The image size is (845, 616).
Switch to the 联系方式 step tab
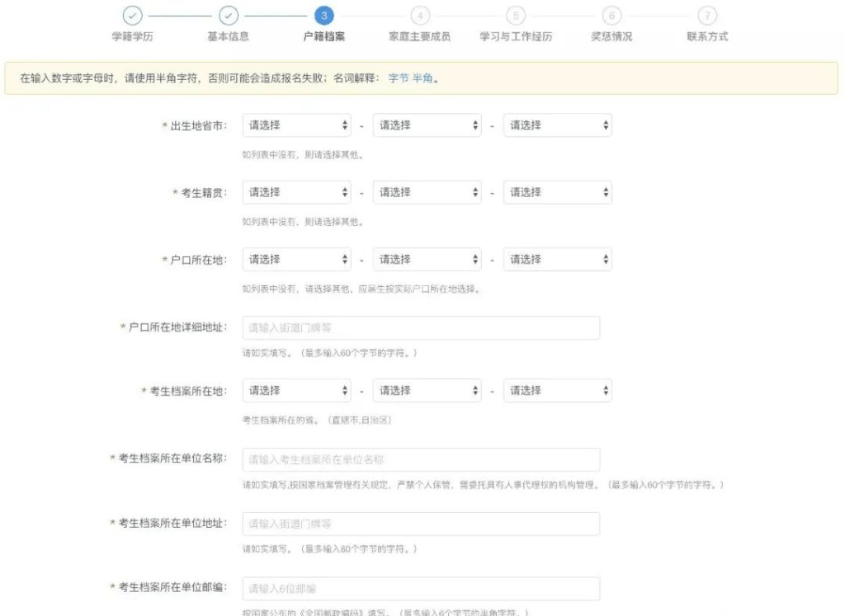706,36
